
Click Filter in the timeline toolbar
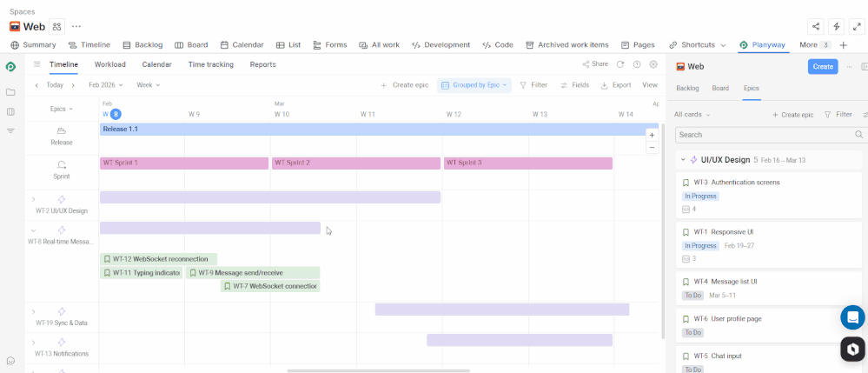click(533, 85)
